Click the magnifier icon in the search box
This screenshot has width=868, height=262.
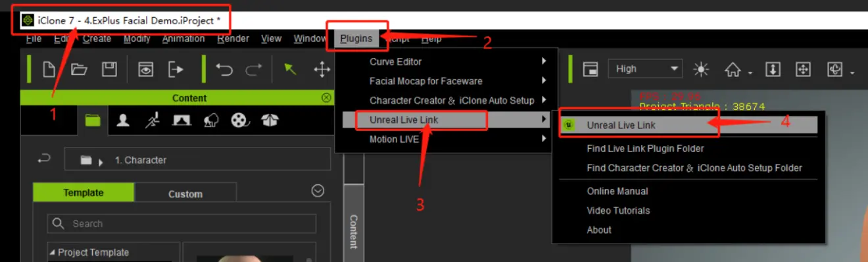(x=58, y=223)
